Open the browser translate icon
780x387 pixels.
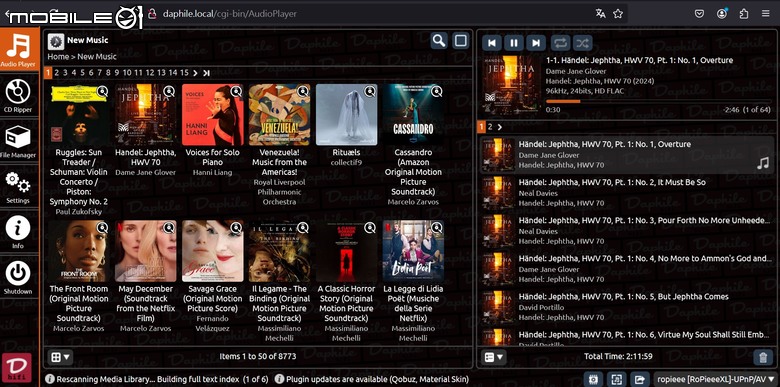[x=600, y=14]
